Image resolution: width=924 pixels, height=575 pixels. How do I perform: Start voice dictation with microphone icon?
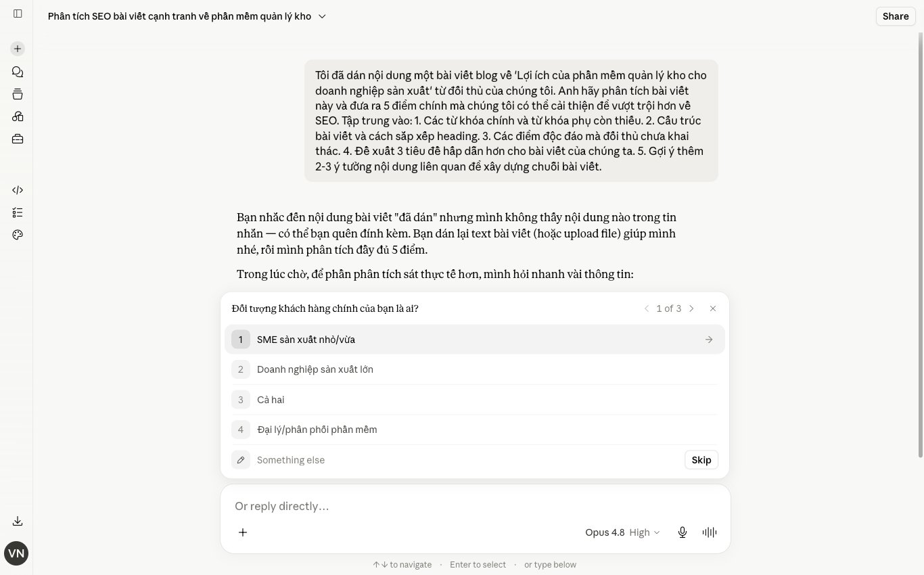point(683,532)
